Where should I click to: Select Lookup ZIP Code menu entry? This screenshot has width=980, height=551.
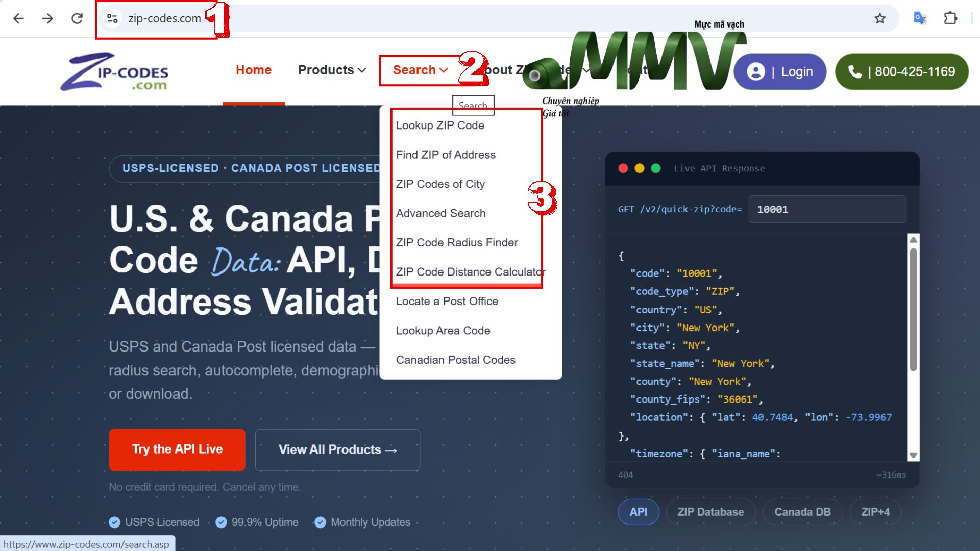440,126
